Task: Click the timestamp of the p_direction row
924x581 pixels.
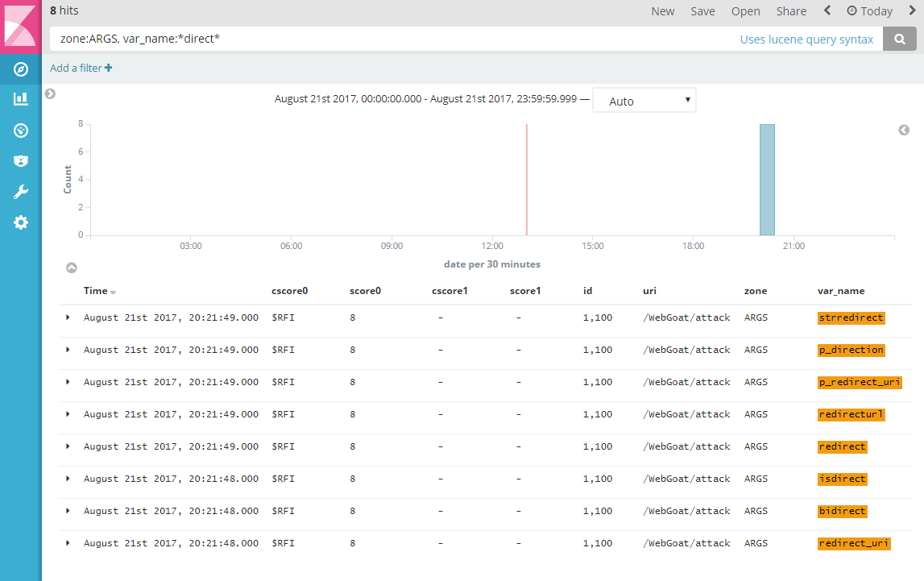Action: [171, 350]
